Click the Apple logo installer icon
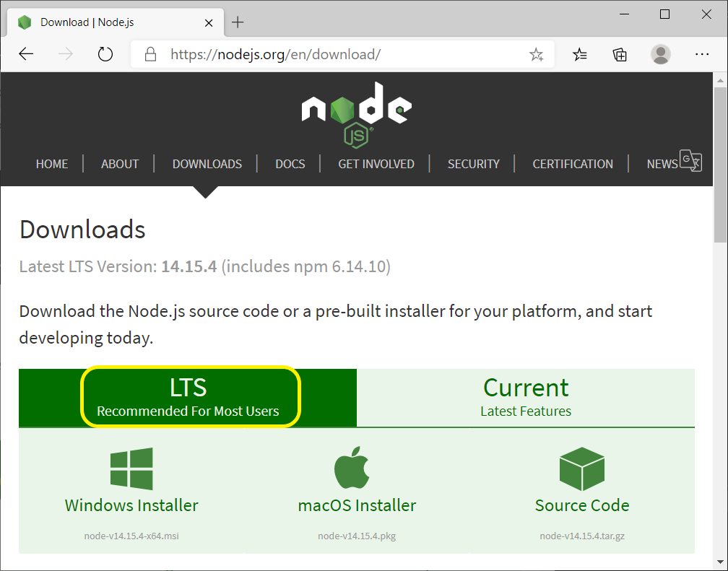 [x=352, y=468]
